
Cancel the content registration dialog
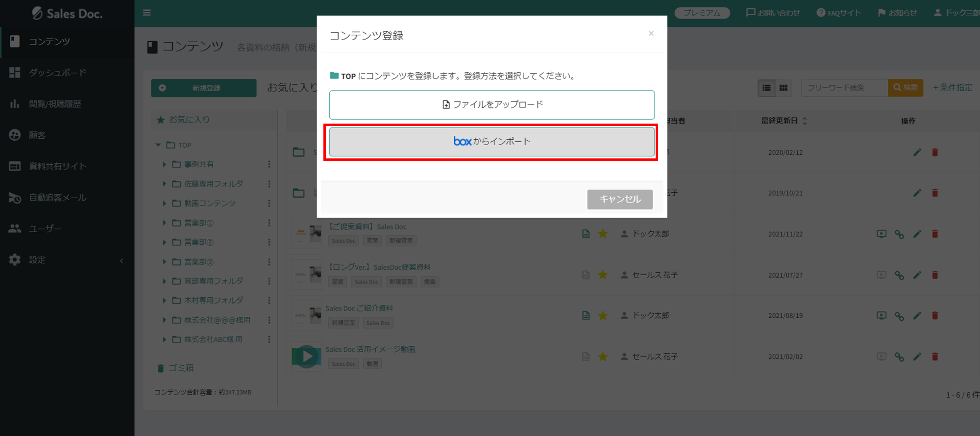[x=619, y=199]
